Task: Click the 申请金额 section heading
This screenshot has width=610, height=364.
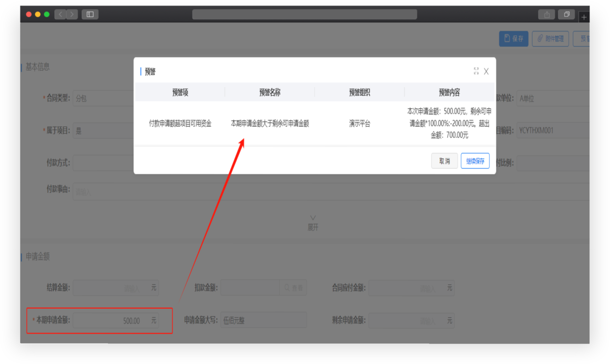Action: pyautogui.click(x=37, y=257)
